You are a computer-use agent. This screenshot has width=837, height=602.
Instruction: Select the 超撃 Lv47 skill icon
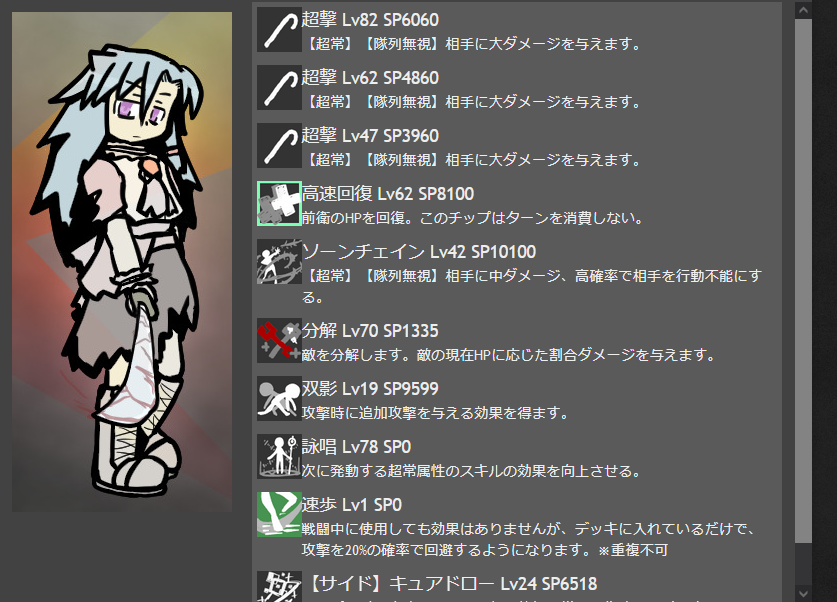[279, 146]
